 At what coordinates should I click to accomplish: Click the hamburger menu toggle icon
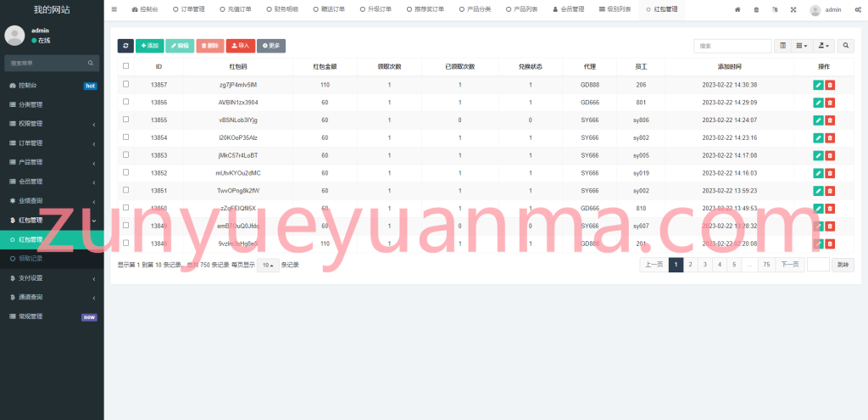point(114,9)
